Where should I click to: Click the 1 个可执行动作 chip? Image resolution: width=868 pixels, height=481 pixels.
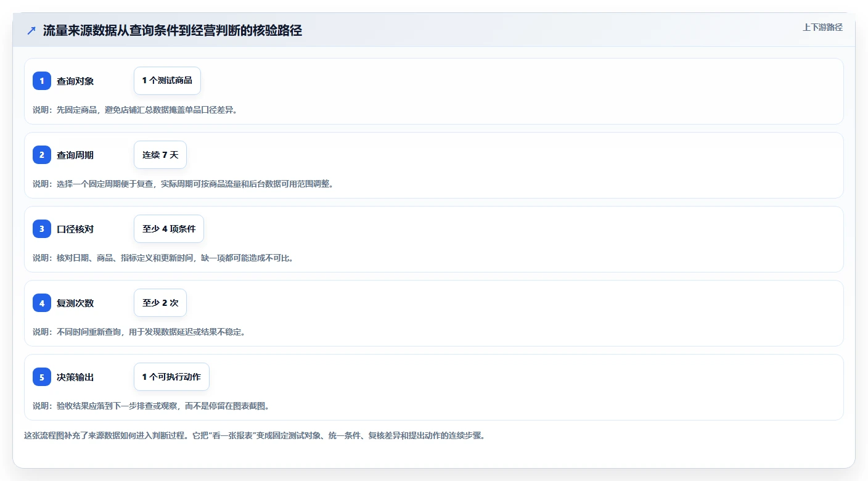click(171, 377)
